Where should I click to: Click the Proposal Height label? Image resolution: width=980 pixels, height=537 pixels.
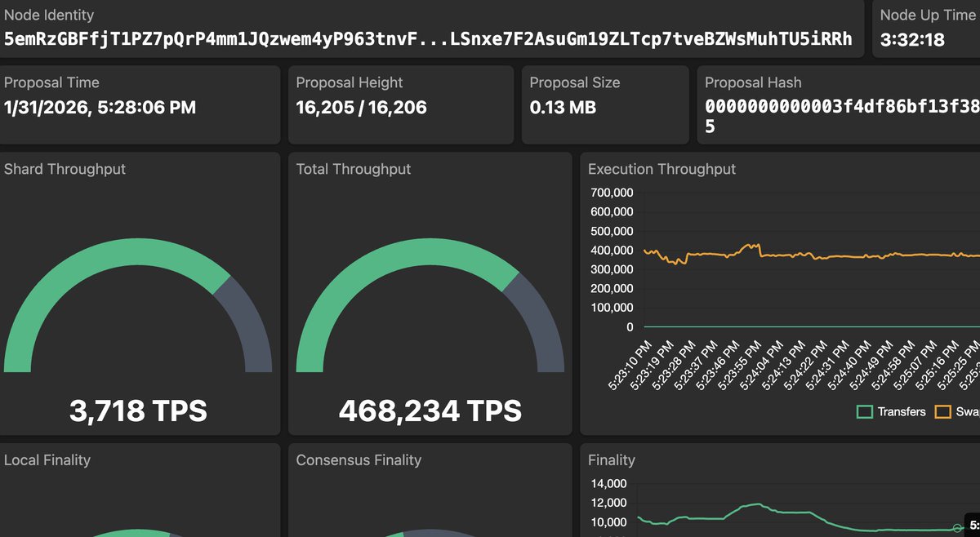(350, 82)
